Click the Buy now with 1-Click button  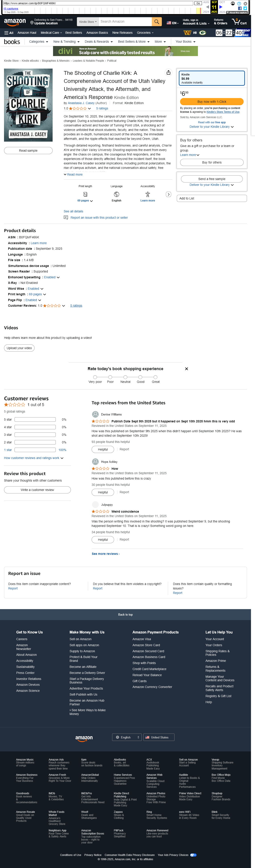click(x=212, y=102)
